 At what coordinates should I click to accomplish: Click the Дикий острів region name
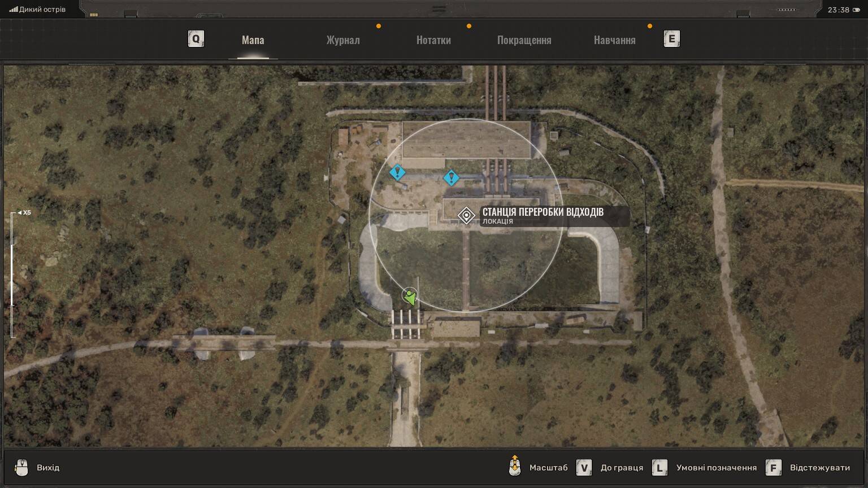click(x=42, y=10)
